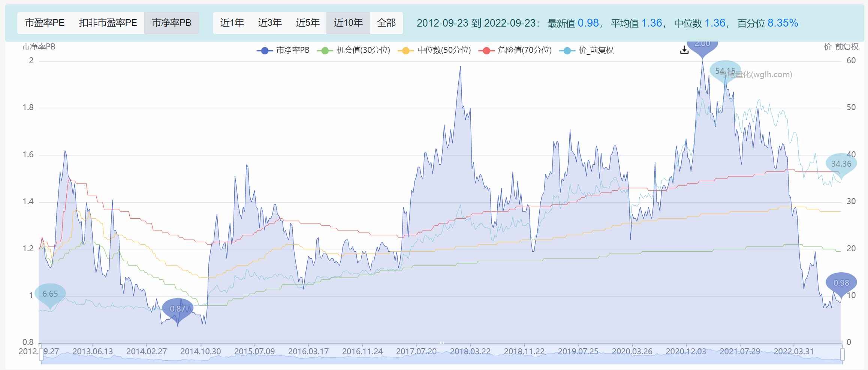Toggle the 市净率PB legend series
The height and width of the screenshot is (370, 868).
click(x=283, y=50)
